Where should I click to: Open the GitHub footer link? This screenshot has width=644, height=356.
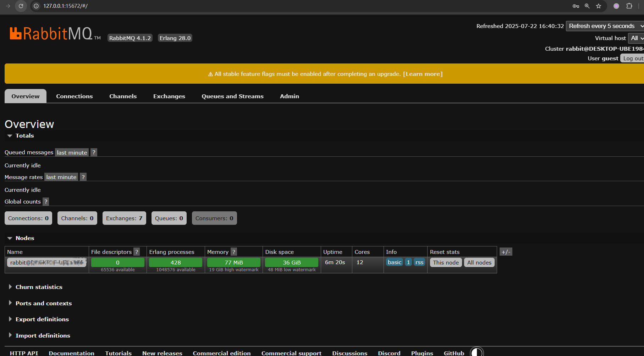point(454,353)
